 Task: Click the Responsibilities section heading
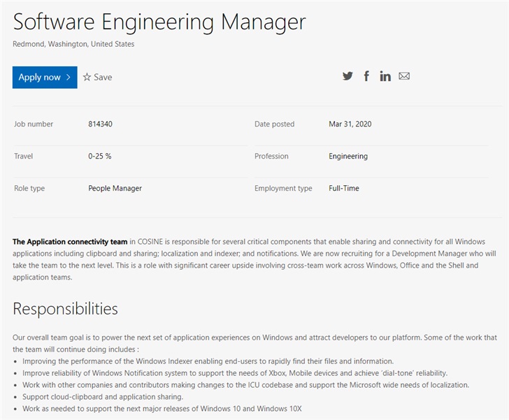[65, 308]
